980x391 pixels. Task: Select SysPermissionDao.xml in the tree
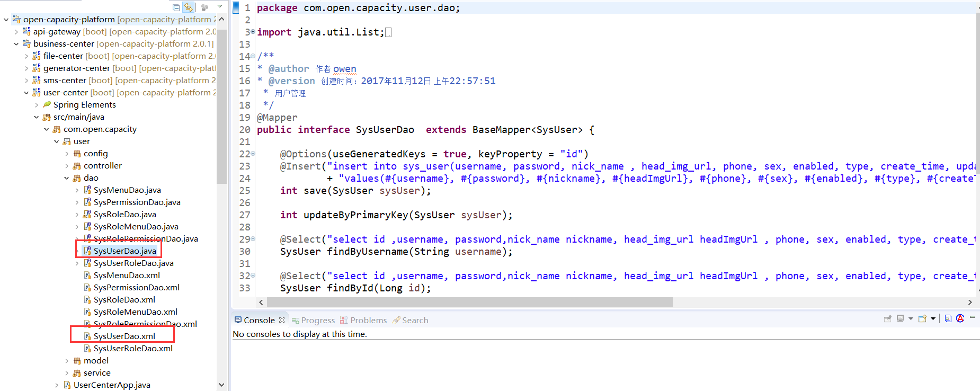[137, 288]
